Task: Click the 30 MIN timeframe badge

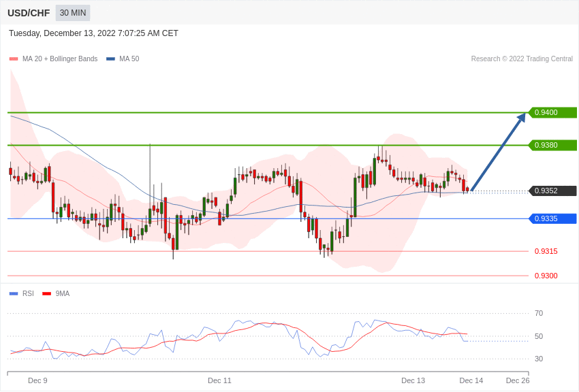Action: click(x=73, y=13)
